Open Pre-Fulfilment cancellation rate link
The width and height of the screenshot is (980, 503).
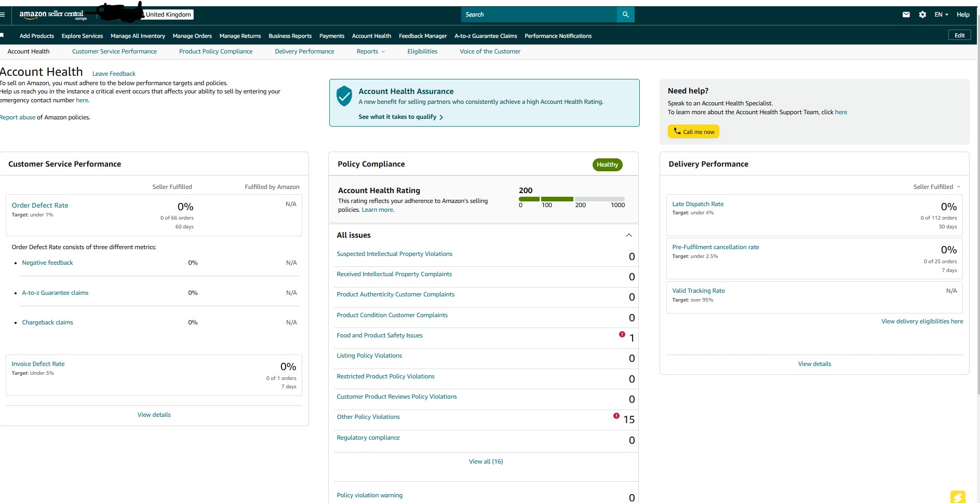(x=715, y=247)
